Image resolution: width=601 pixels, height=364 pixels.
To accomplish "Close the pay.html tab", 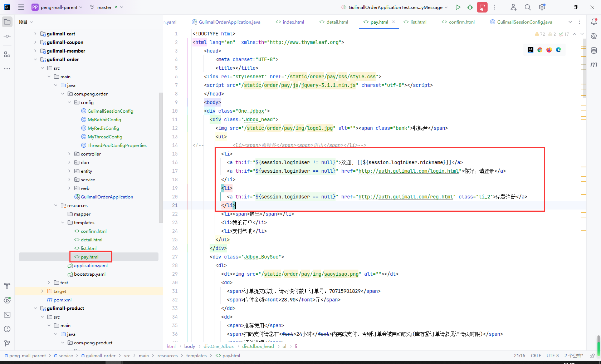I will (x=394, y=22).
